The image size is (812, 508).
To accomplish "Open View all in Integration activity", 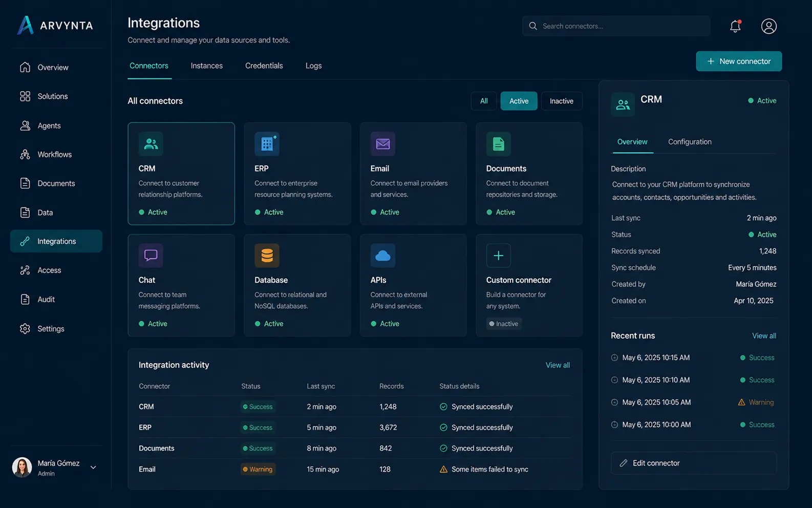I will click(558, 365).
